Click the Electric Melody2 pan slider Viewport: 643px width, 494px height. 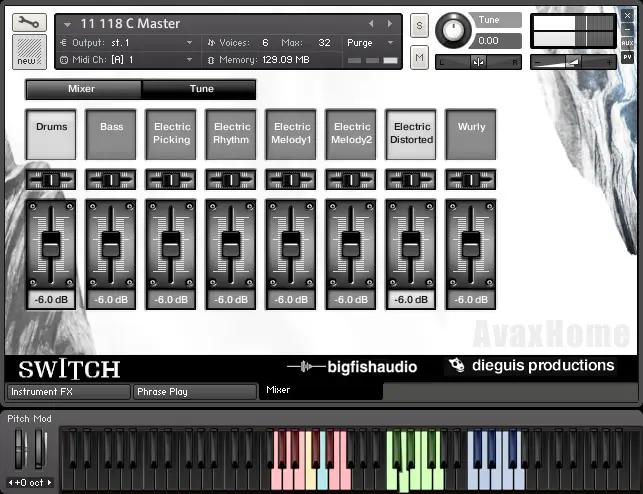pos(351,180)
